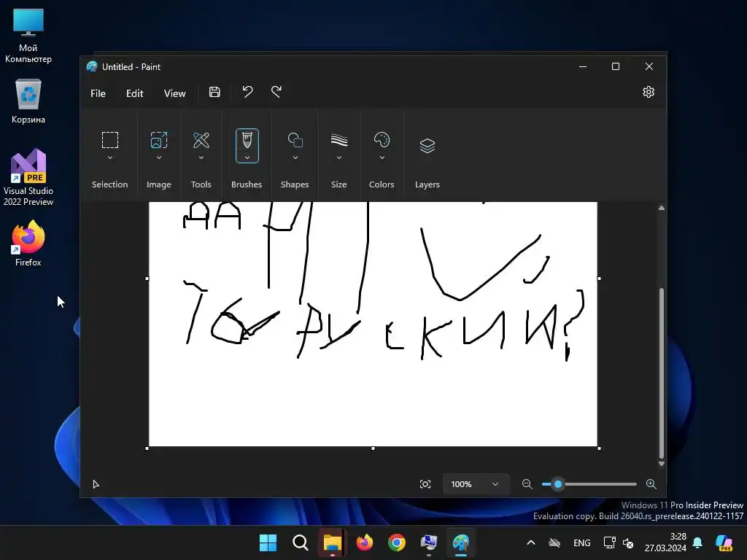This screenshot has width=747, height=560.
Task: Expand the Colors group chevron
Action: (382, 157)
